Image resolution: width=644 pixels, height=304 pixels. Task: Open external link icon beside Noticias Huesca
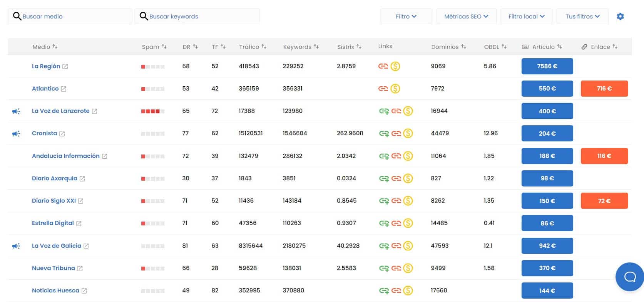point(84,291)
